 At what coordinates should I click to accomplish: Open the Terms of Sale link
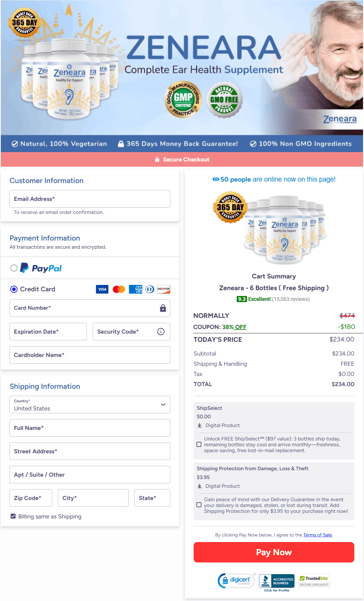317,535
